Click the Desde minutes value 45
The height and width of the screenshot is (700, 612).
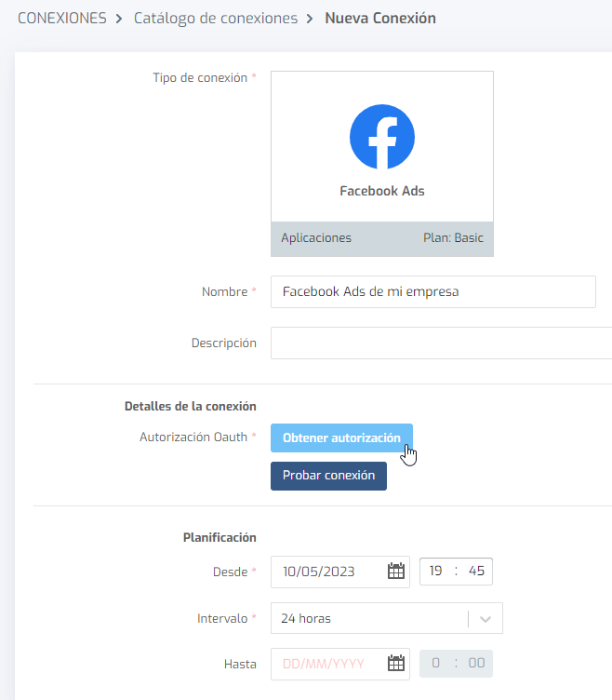(476, 571)
